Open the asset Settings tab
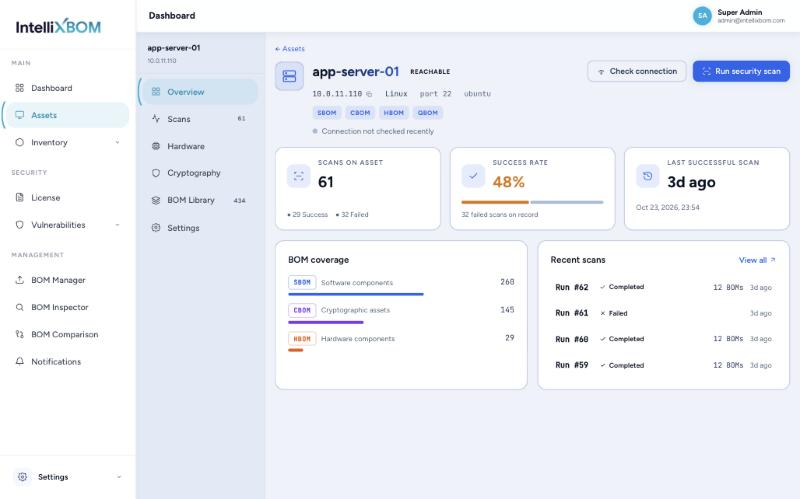This screenshot has width=800, height=499. [199, 228]
